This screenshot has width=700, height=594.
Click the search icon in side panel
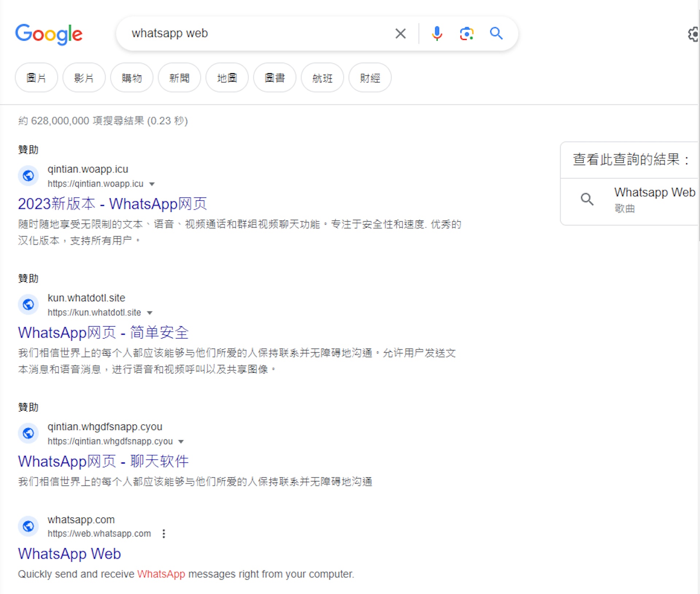click(x=587, y=199)
